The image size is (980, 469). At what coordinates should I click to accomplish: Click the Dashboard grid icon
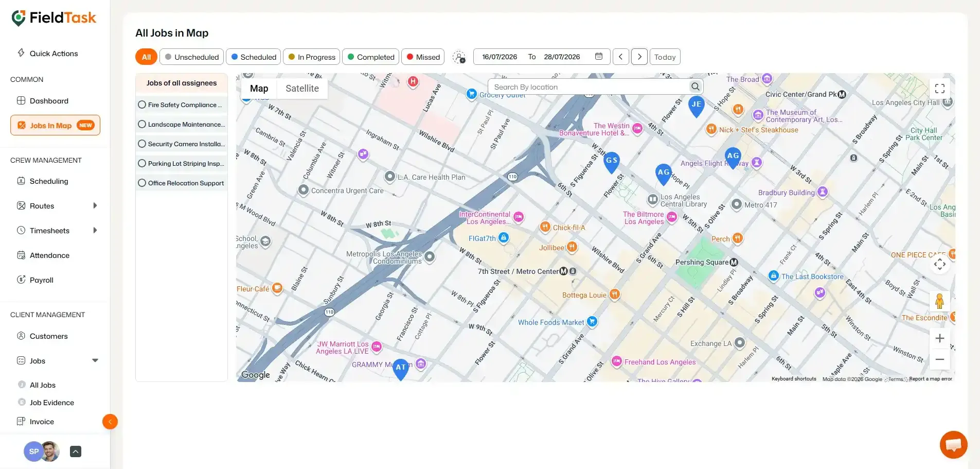[x=21, y=100]
